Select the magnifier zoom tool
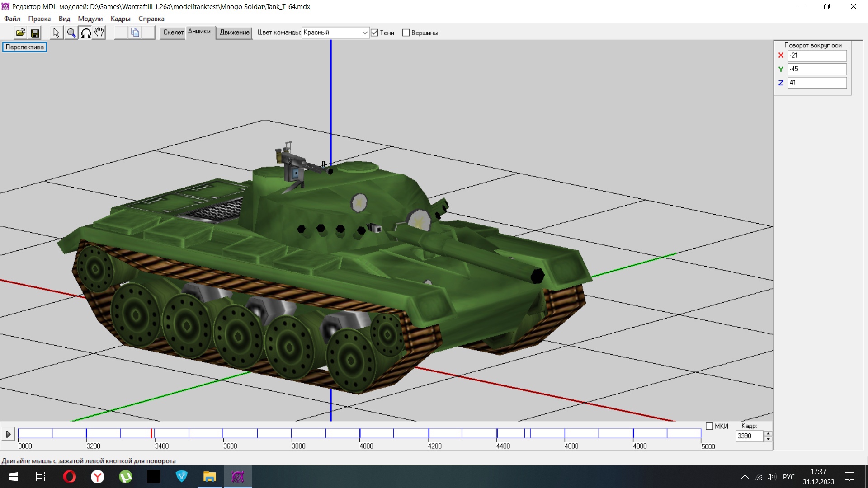This screenshot has height=488, width=868. pos(71,33)
